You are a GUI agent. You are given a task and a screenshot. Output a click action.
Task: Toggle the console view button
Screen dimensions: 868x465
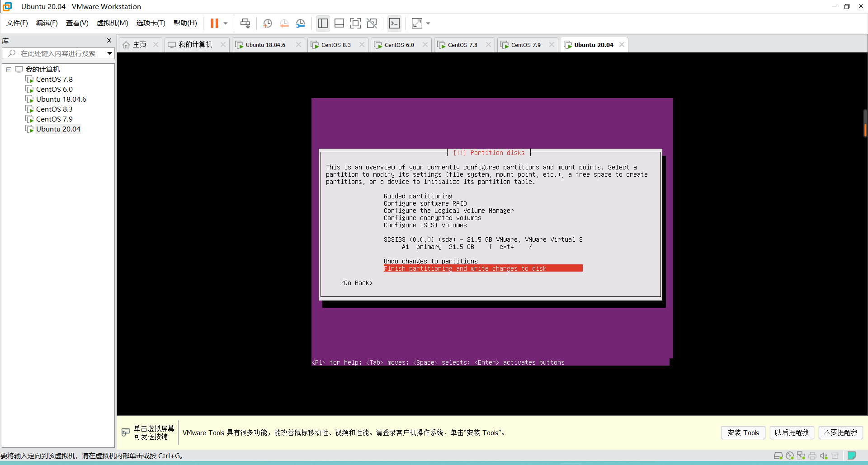point(394,23)
